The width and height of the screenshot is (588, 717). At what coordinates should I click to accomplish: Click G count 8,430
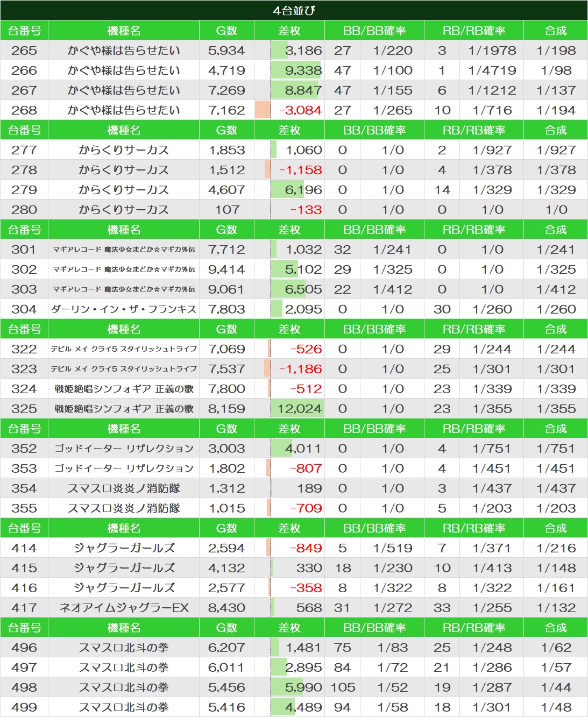pos(226,608)
